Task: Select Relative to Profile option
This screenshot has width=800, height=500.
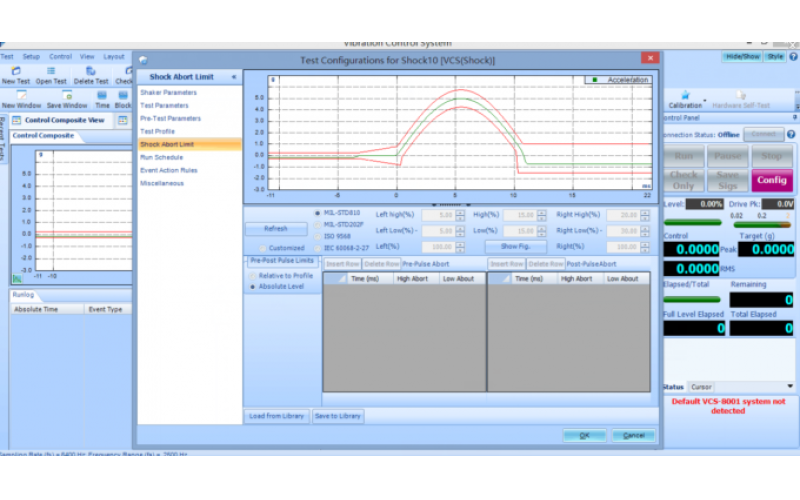Action: [x=253, y=276]
